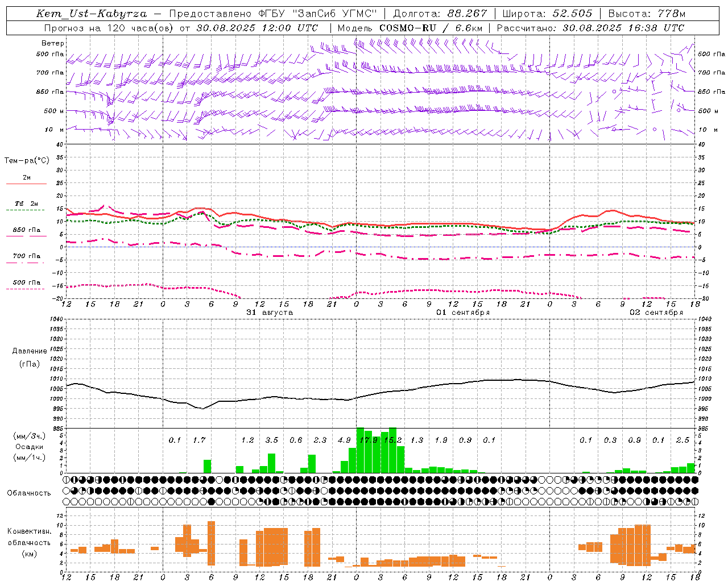Click the Давление pressure panel label
This screenshot has width=728, height=582.
[30, 351]
